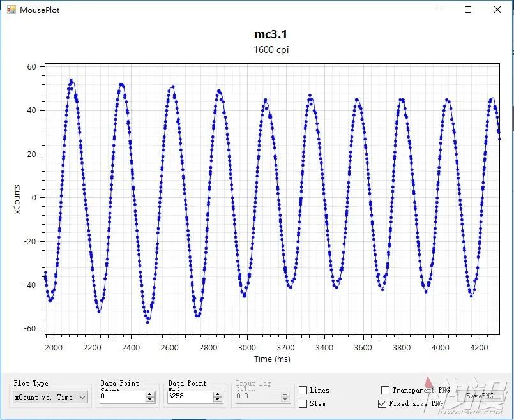Screen dimensions: 514x420
Task: Click the Data Point Start input field
Action: [121, 397]
